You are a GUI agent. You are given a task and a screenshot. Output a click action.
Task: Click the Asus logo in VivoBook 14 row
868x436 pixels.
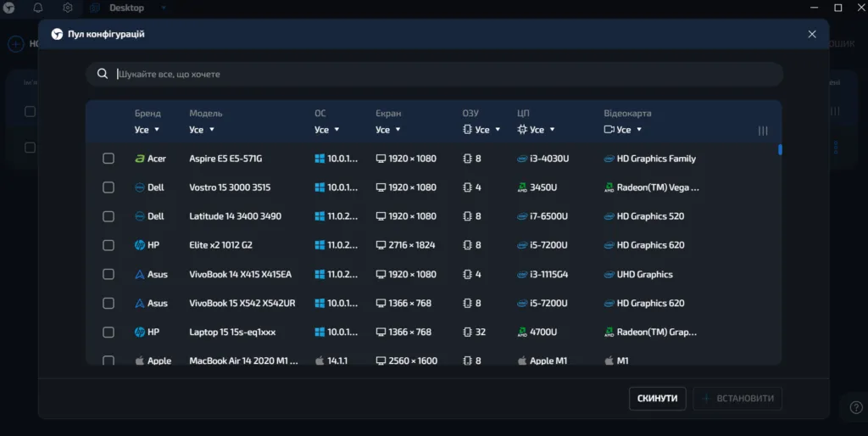click(x=140, y=274)
